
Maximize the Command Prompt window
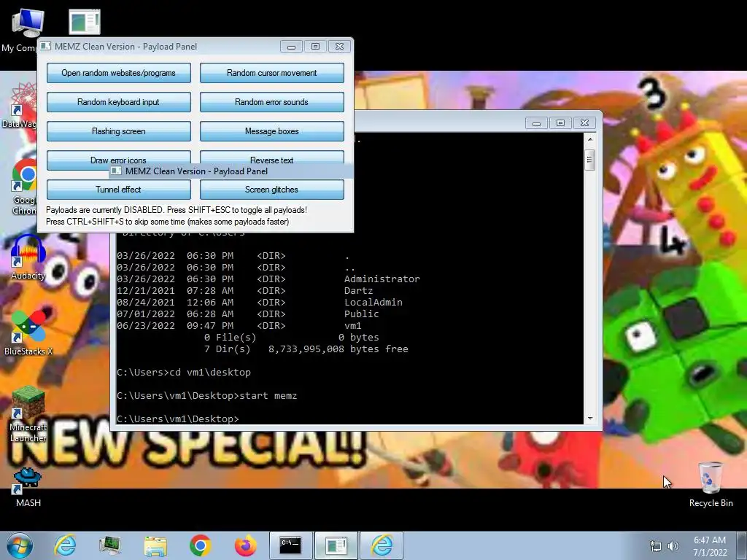(x=560, y=123)
